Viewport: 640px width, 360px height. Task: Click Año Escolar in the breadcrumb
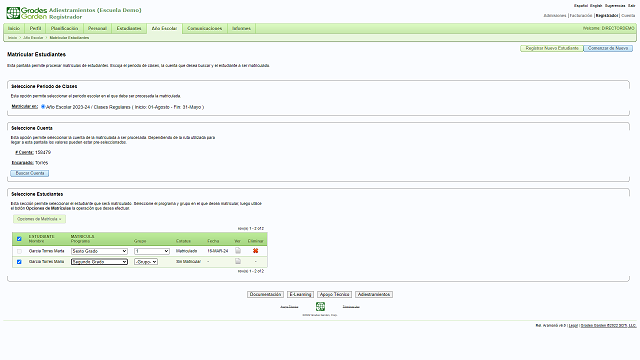pos(33,38)
